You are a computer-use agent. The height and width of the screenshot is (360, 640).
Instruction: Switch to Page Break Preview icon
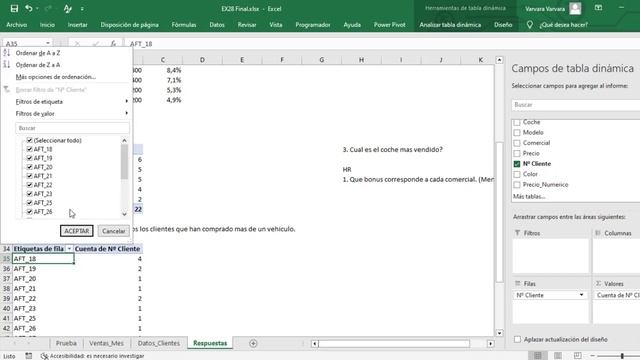click(x=578, y=356)
